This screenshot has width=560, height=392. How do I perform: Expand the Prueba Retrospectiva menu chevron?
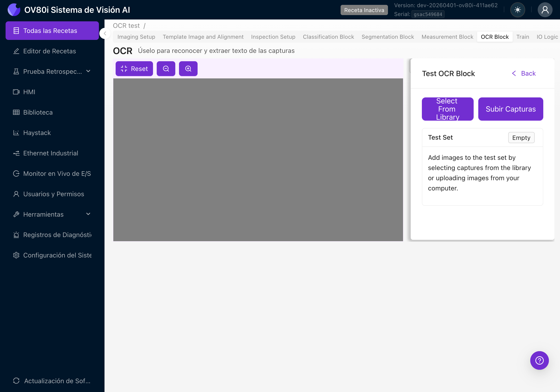tap(88, 71)
